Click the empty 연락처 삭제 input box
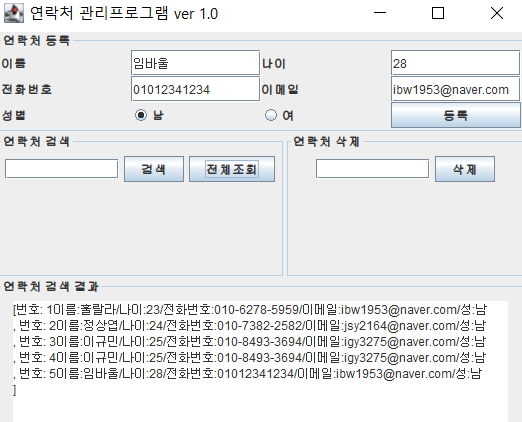 click(x=372, y=169)
